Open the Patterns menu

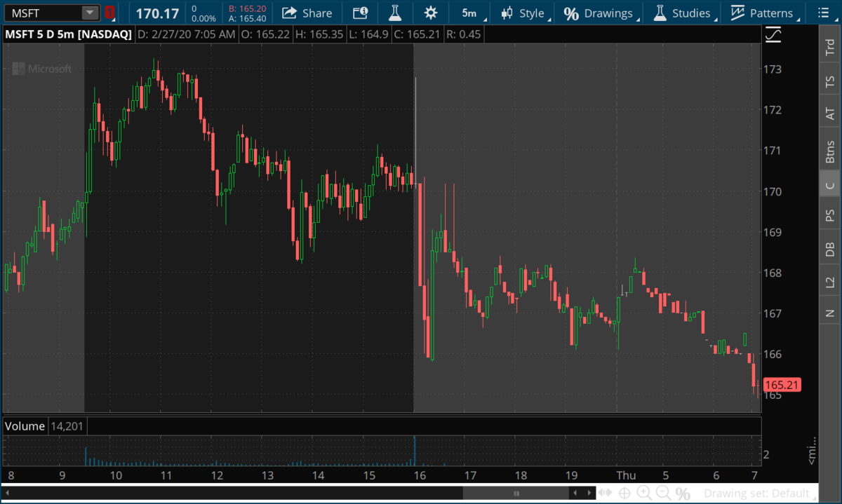(x=762, y=13)
